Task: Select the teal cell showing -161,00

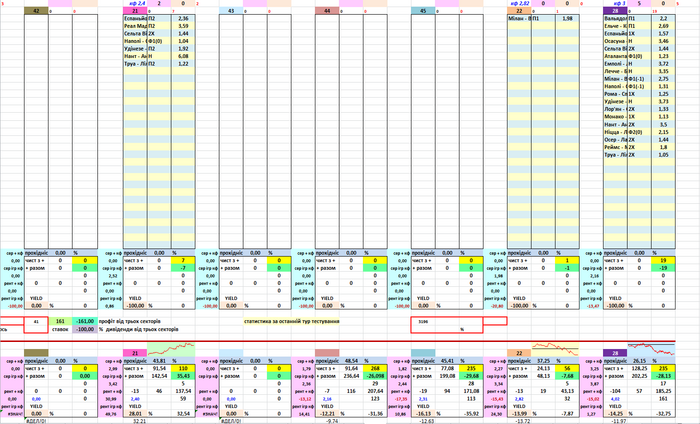Action: point(85,321)
